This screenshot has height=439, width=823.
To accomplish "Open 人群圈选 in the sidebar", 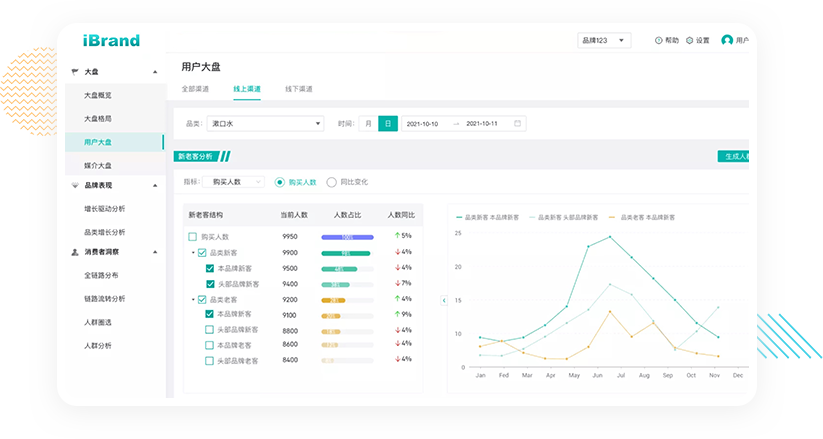I will [98, 322].
